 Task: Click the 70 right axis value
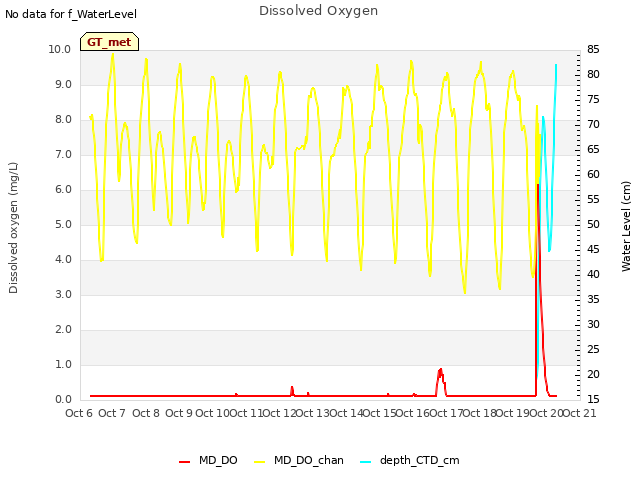(x=593, y=124)
